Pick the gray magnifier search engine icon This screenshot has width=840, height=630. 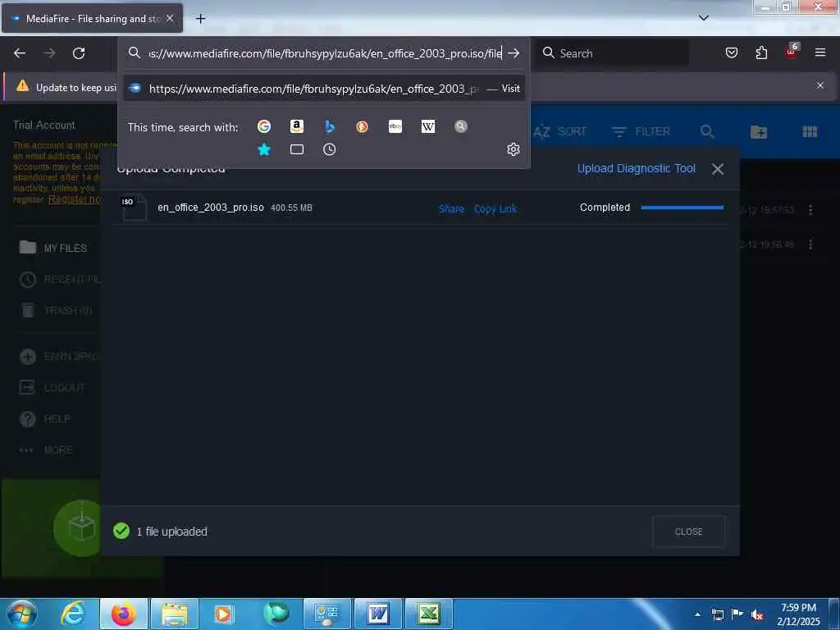[461, 126]
